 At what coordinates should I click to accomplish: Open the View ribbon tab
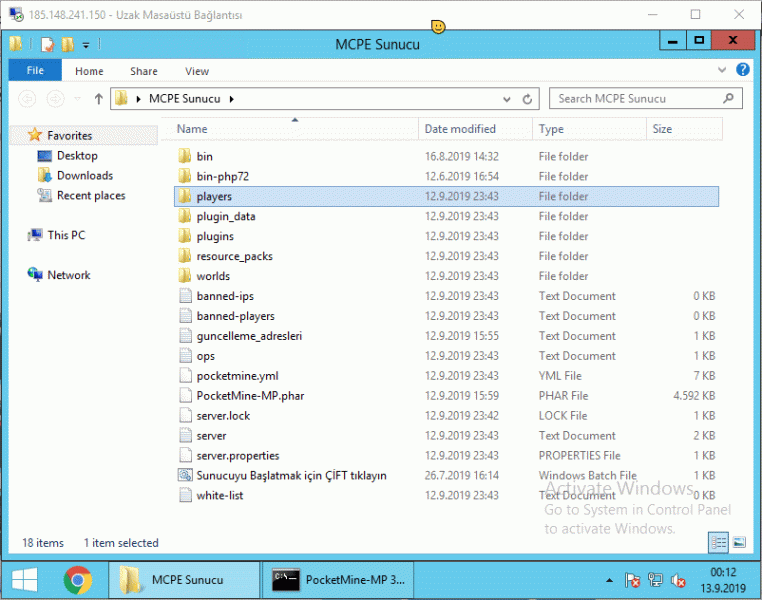pos(197,71)
